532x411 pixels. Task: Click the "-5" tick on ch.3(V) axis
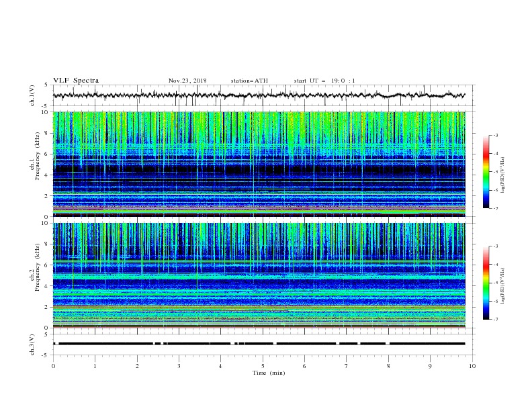click(x=46, y=355)
